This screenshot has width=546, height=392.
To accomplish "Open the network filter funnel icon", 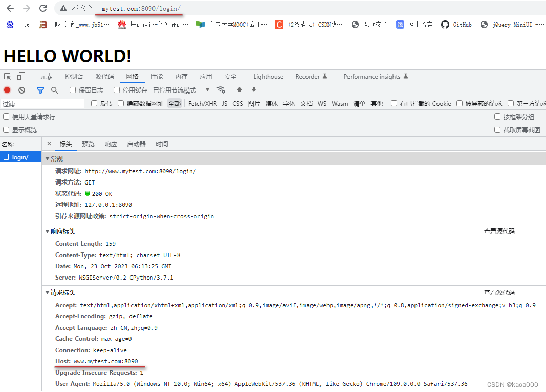I will coord(40,90).
